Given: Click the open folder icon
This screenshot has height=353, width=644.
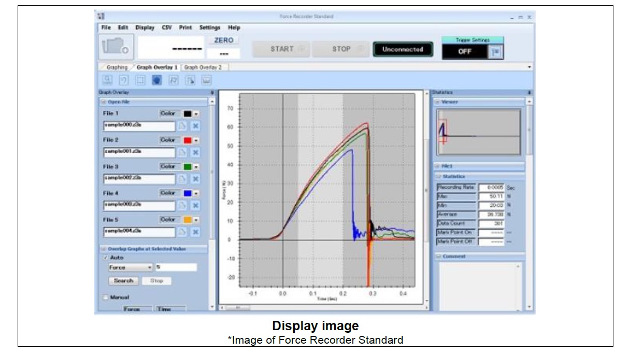Looking at the screenshot, I should point(116,47).
